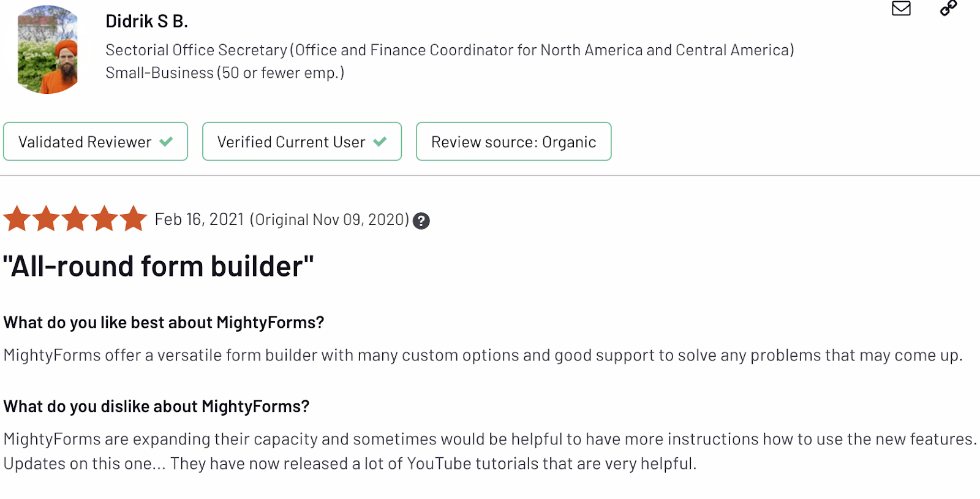Click the envelope email icon
Screen dimensions: 980x499
901,8
